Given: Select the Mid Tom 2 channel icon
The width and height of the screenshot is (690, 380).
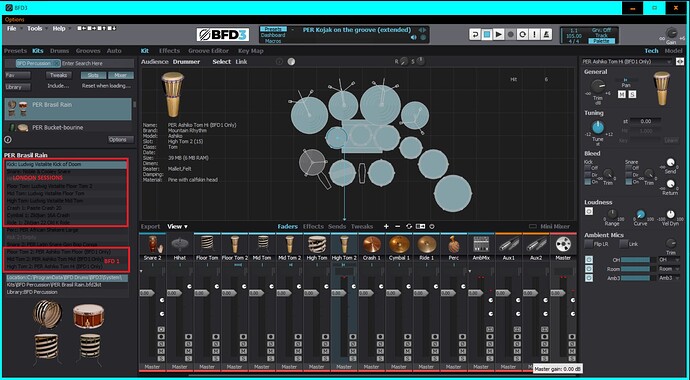Looking at the screenshot, I should (289, 244).
